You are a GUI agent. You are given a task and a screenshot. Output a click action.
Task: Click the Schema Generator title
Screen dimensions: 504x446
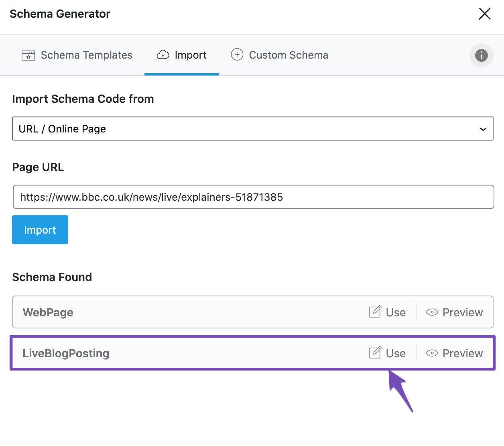(60, 14)
